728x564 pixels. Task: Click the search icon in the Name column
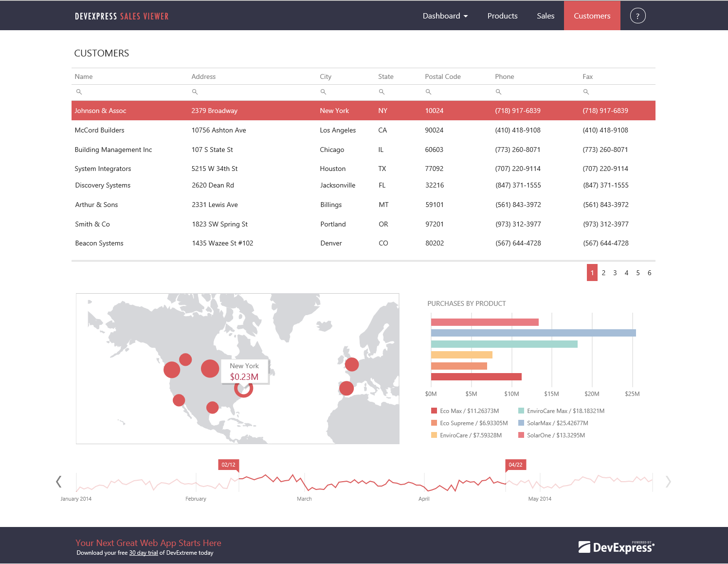click(79, 92)
